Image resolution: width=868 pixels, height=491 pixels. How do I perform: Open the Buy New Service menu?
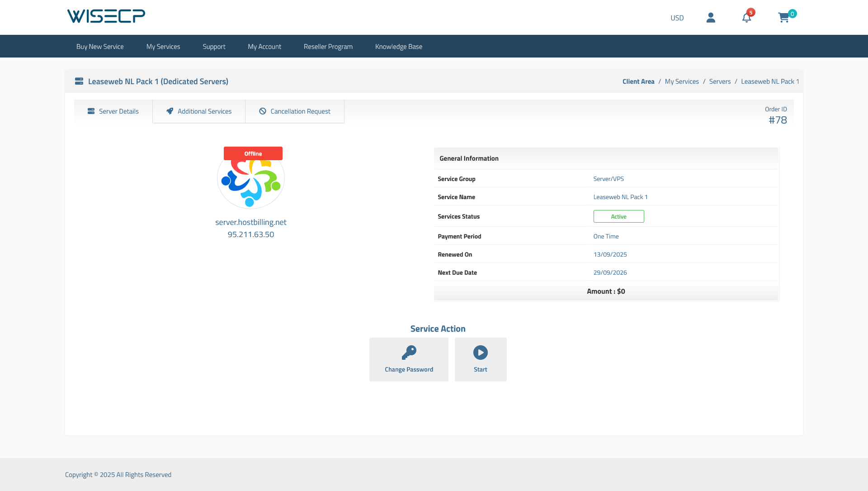pos(100,47)
